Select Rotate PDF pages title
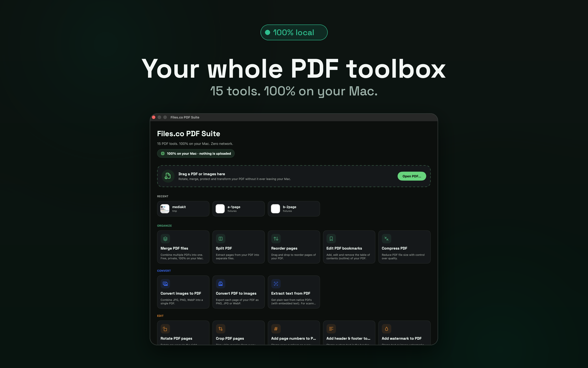Viewport: 588px width, 368px height. click(x=176, y=339)
